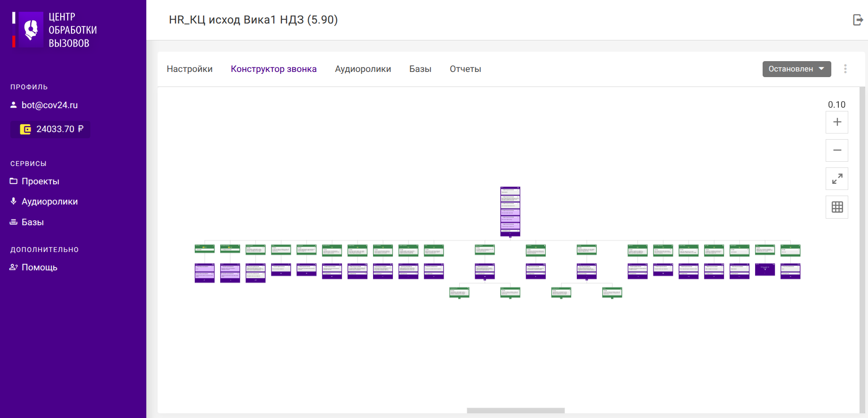
Task: Go to the Отчеты tab
Action: point(465,69)
